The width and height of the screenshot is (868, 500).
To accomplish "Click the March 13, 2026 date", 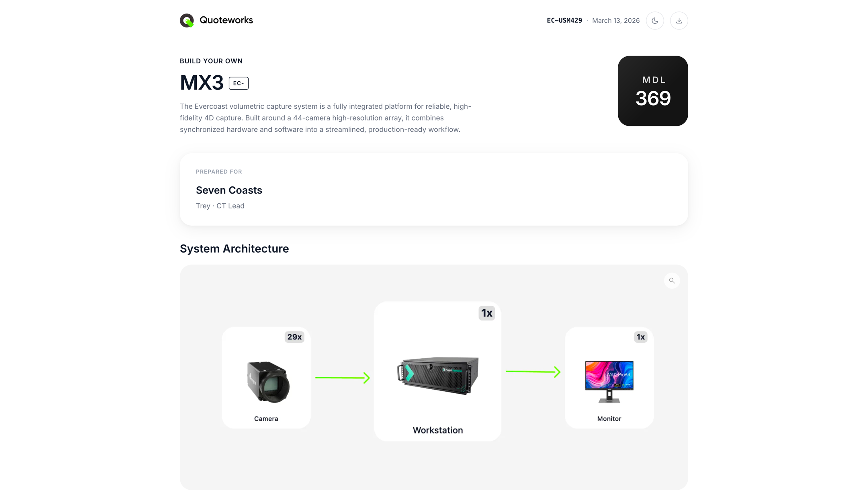I will [616, 21].
